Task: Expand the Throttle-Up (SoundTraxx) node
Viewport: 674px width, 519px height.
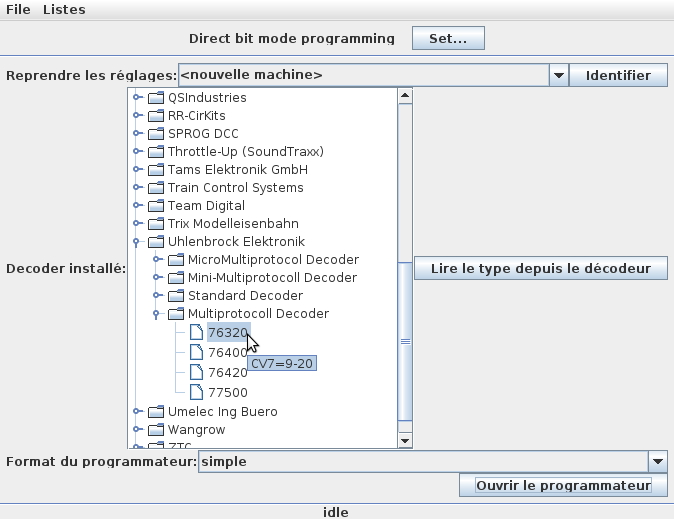Action: [x=137, y=151]
